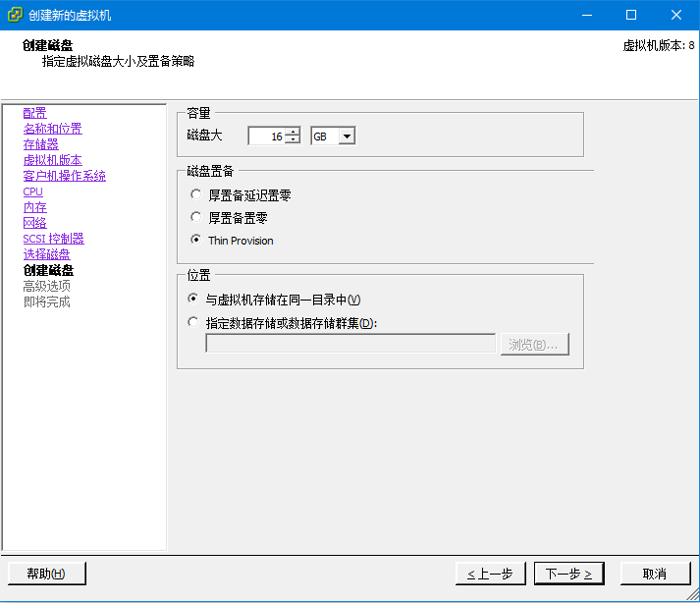Jump to 内存 step link
Image resolution: width=700 pixels, height=603 pixels.
(34, 207)
